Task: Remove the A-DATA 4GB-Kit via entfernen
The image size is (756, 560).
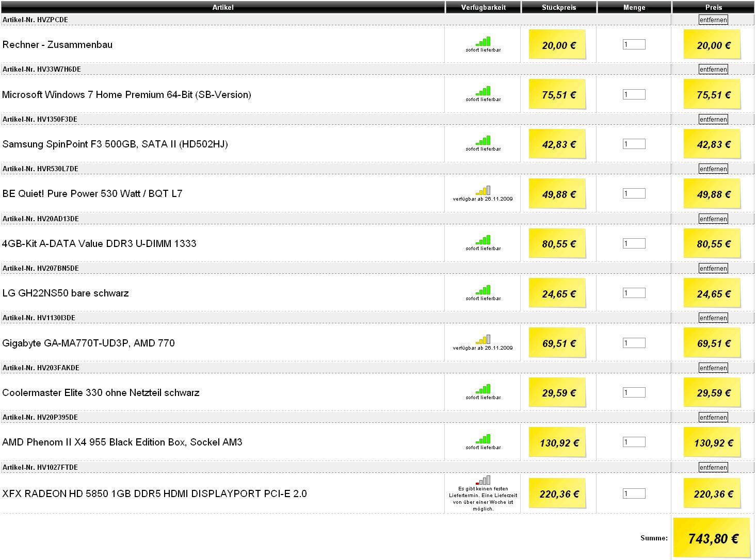Action: pyautogui.click(x=713, y=219)
